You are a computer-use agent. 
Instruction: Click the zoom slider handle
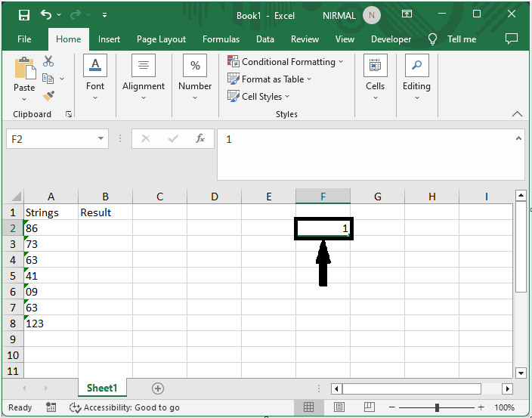click(x=437, y=407)
